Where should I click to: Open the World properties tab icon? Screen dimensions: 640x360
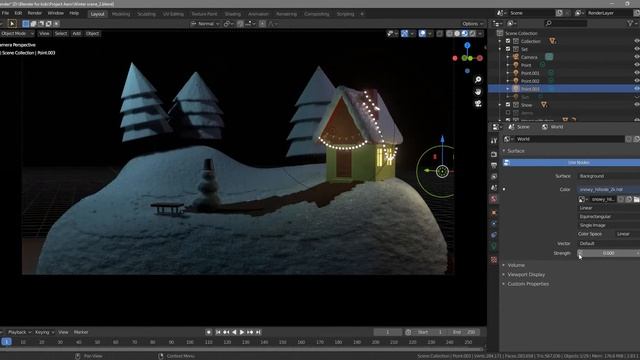point(494,199)
